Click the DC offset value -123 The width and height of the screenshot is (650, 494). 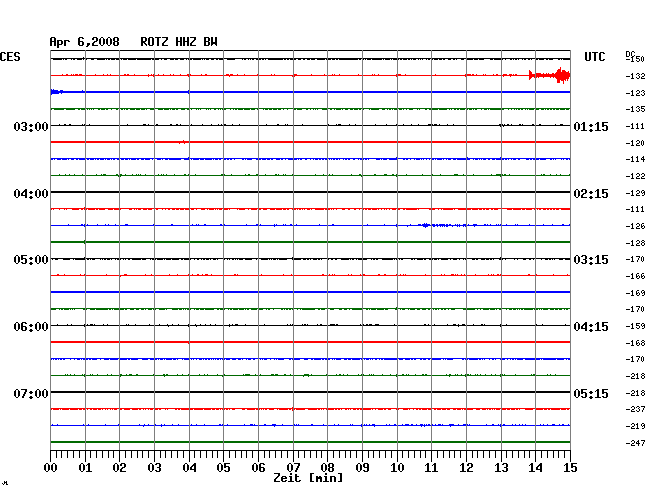[635, 93]
